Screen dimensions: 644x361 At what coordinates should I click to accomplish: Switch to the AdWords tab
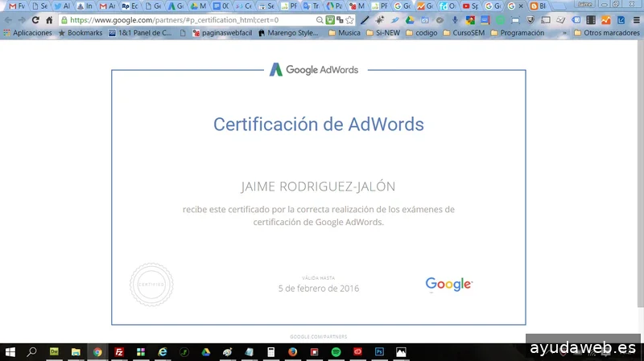[175, 6]
